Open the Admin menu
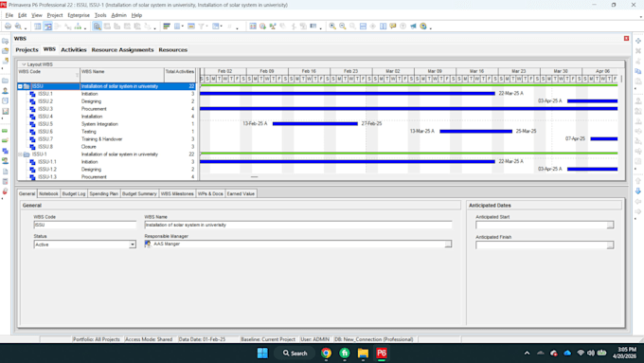Viewport: 644px width, 363px height. pos(118,15)
